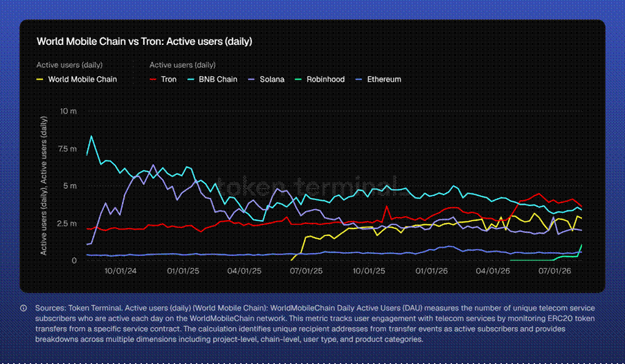Click the info icon beside Sources note
Viewport: 625px width, 364px height.
[x=24, y=308]
